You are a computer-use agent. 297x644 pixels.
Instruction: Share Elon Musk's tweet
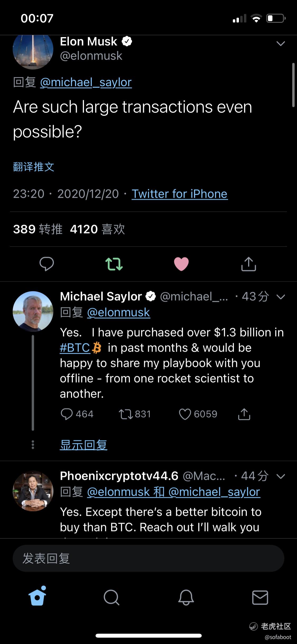pyautogui.click(x=249, y=264)
